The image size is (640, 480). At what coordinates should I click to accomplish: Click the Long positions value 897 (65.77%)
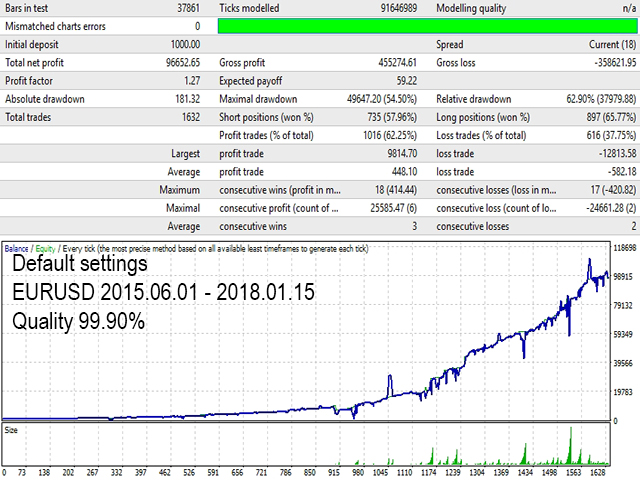[x=611, y=117]
